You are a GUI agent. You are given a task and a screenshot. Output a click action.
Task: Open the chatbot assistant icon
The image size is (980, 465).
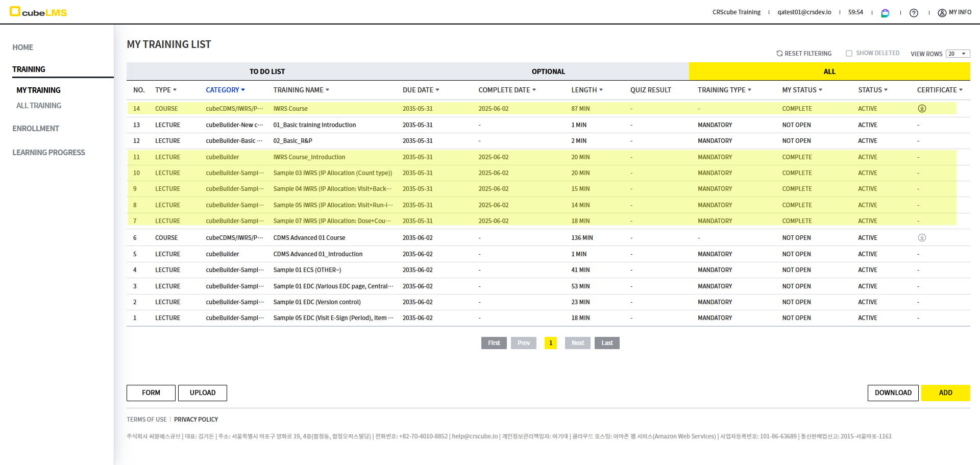885,13
